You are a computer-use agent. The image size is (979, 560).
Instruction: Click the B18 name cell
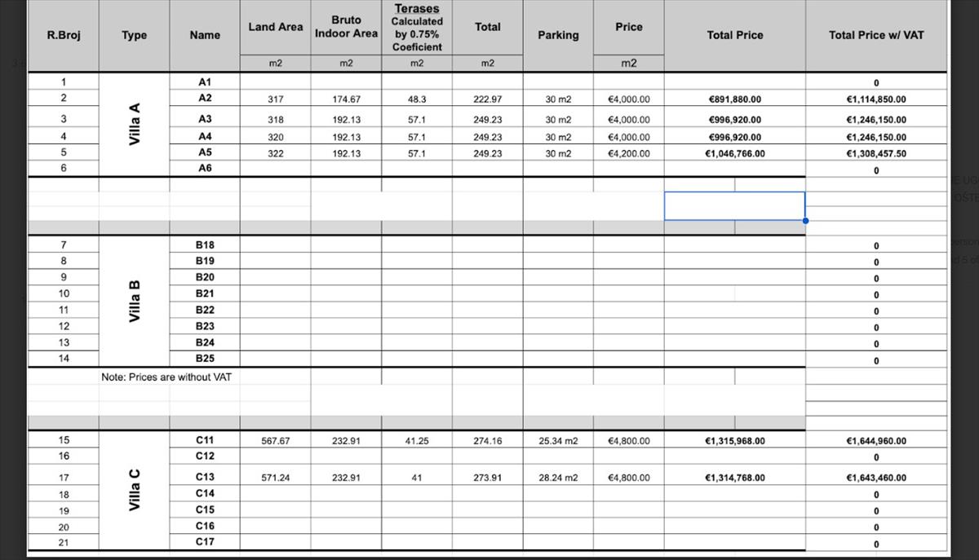pyautogui.click(x=205, y=245)
